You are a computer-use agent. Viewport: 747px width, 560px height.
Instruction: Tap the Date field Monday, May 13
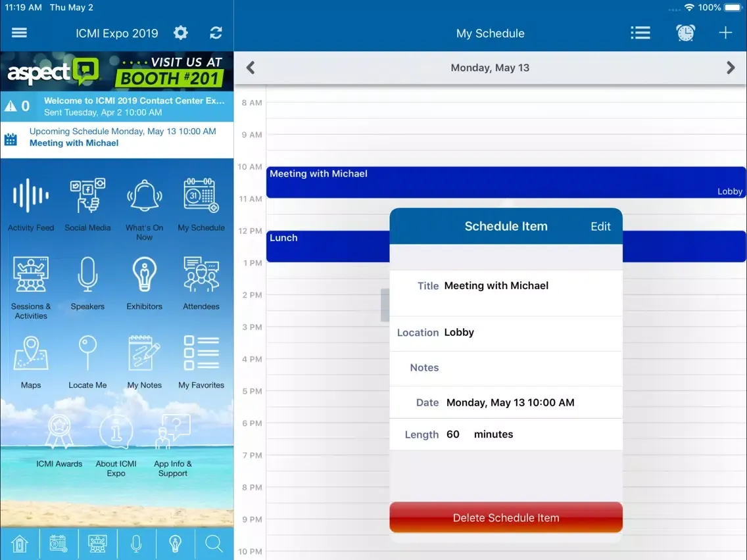506,402
